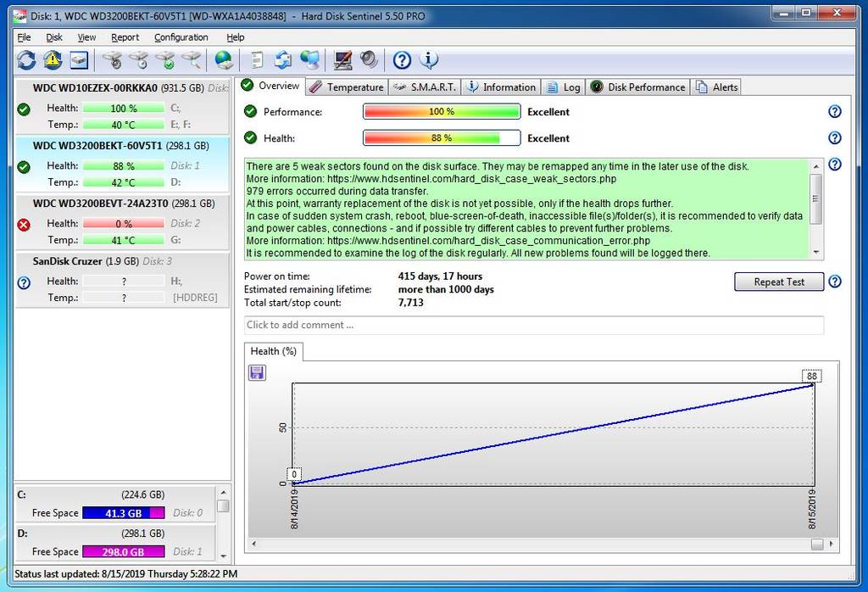This screenshot has height=592, width=868.
Task: Click the disk icon with green check
Action: coord(165,60)
